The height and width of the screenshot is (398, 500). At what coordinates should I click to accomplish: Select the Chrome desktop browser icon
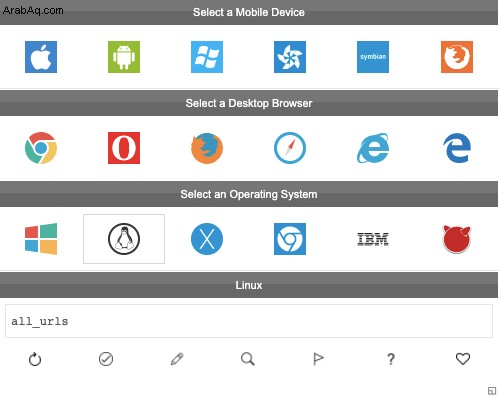click(x=41, y=148)
